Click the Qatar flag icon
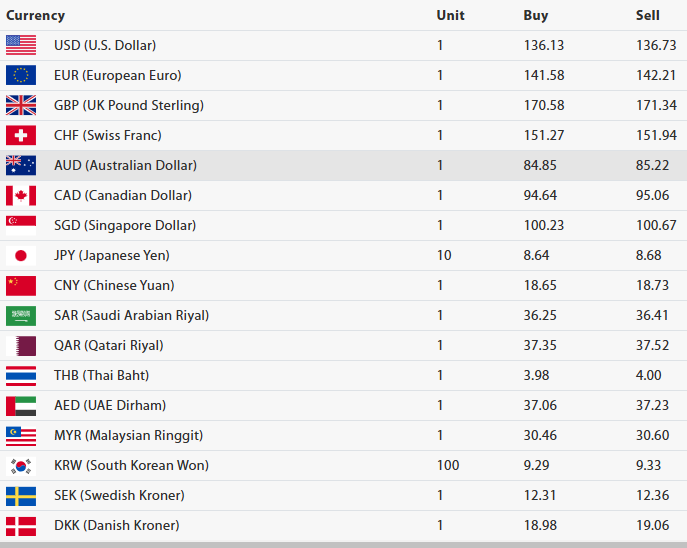This screenshot has width=687, height=548. 21,345
